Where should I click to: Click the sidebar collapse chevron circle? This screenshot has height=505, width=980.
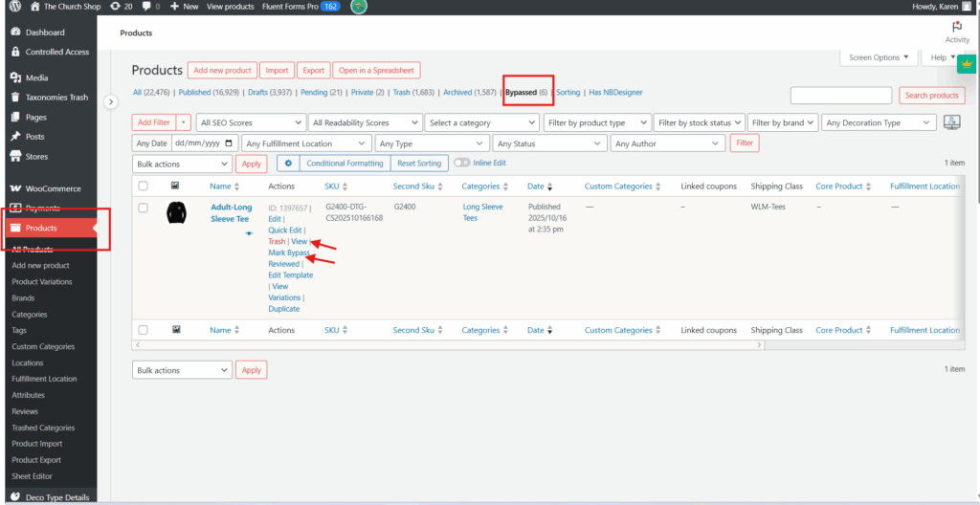(111, 101)
